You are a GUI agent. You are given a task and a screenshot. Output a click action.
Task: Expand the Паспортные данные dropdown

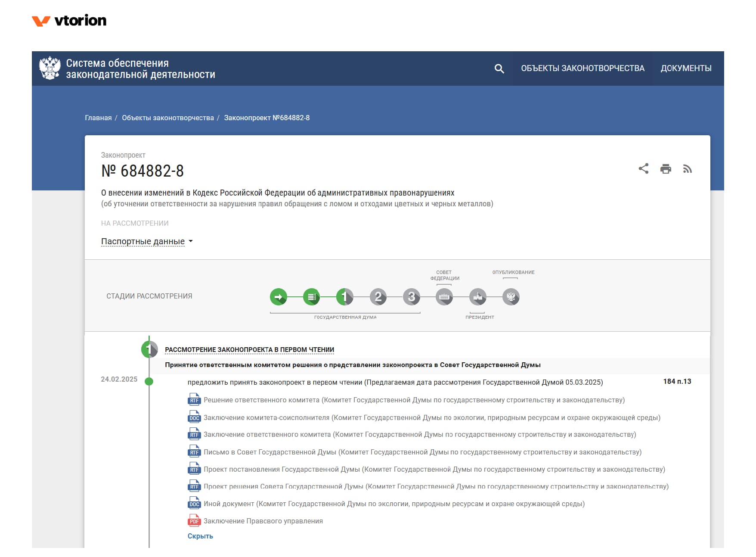click(147, 241)
